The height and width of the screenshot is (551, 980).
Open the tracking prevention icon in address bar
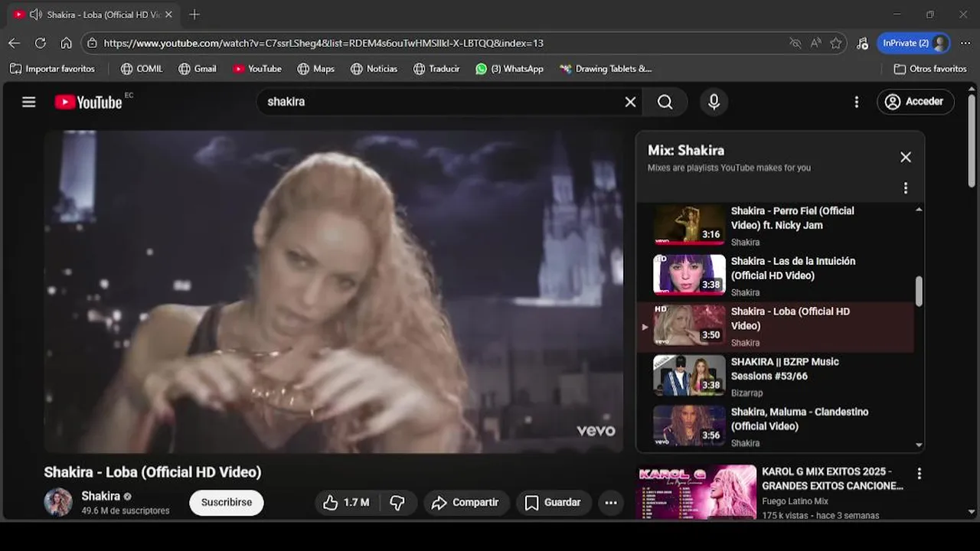[795, 43]
